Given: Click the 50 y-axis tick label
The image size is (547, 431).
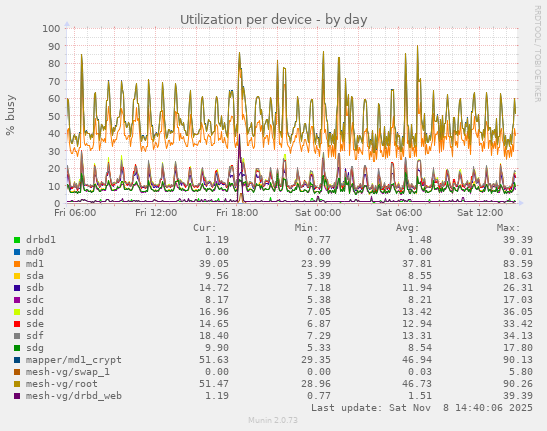Looking at the screenshot, I should coord(54,116).
